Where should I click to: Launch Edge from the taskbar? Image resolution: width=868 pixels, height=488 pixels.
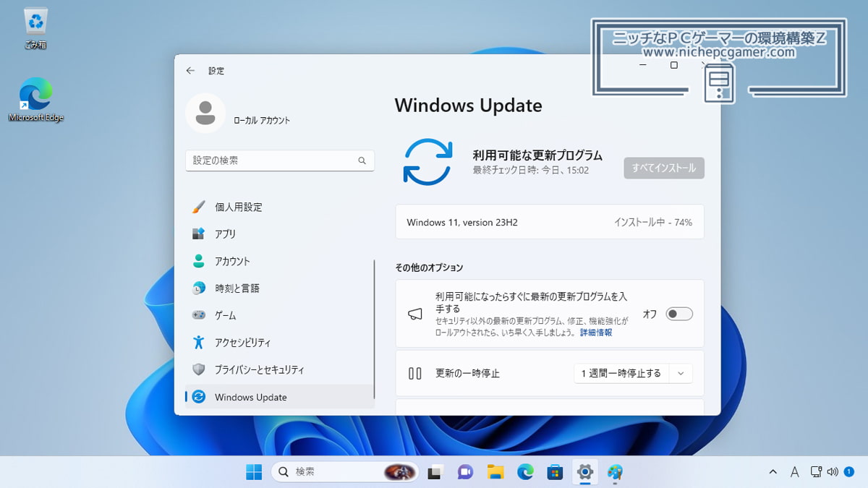point(525,472)
